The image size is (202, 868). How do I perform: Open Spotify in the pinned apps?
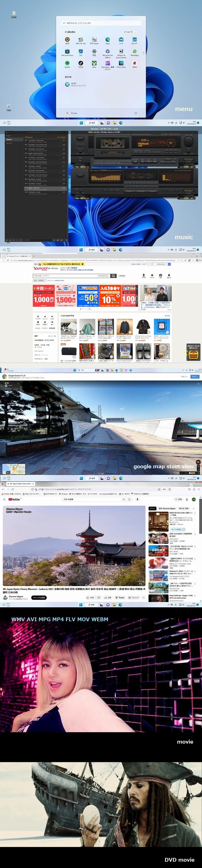coord(67,63)
